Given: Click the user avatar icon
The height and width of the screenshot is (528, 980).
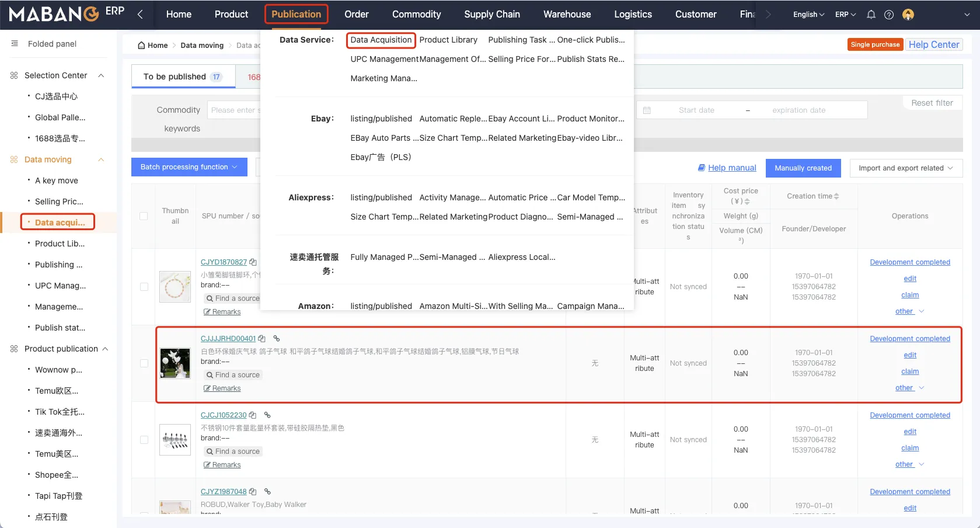Looking at the screenshot, I should point(908,15).
